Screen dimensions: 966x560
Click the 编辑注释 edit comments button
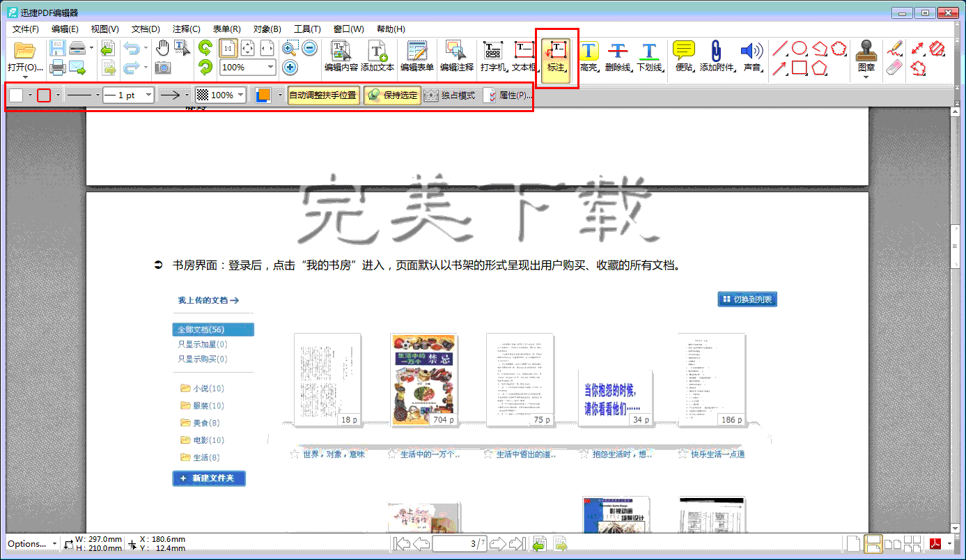coord(456,57)
